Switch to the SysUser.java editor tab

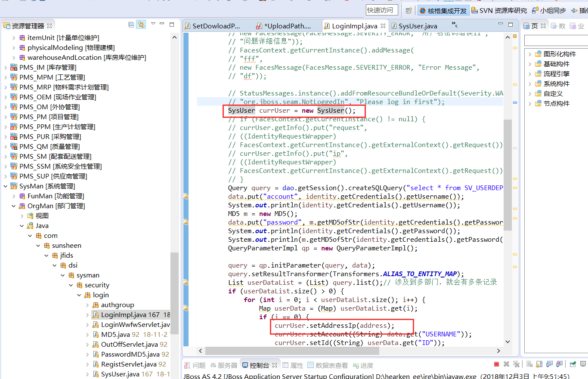[x=413, y=26]
